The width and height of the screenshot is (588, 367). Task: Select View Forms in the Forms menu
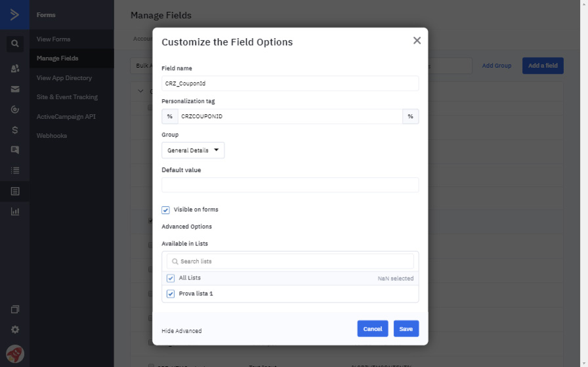53,39
